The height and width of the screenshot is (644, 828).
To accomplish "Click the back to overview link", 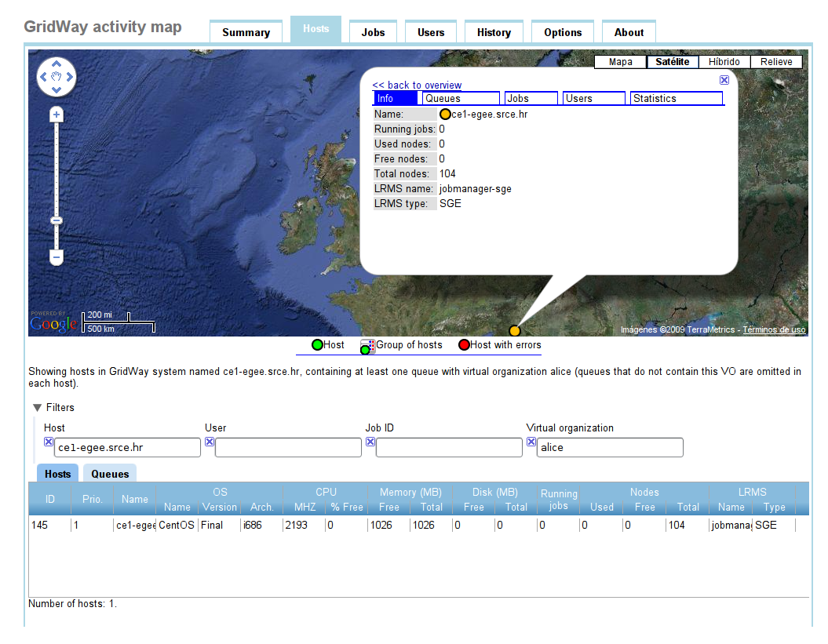I will [417, 85].
